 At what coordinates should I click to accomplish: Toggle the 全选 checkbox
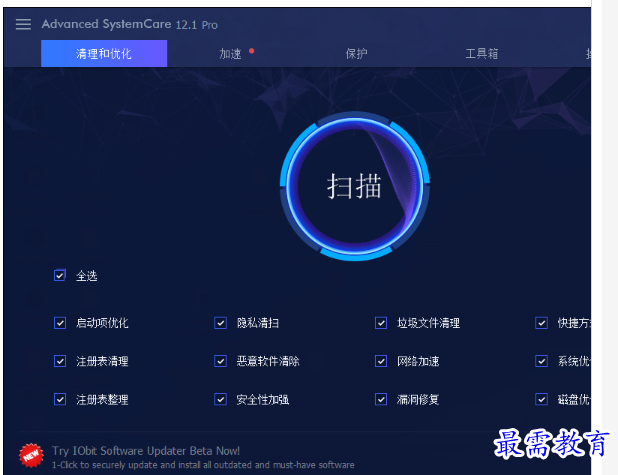[x=60, y=275]
